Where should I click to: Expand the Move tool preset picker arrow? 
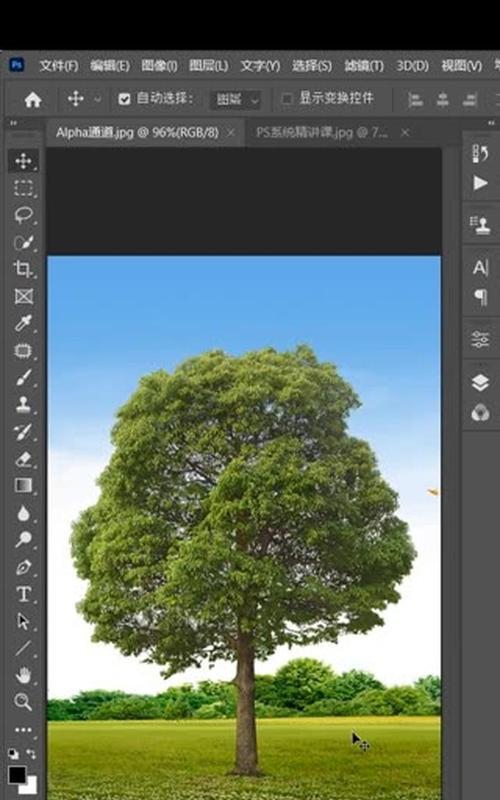point(97,99)
